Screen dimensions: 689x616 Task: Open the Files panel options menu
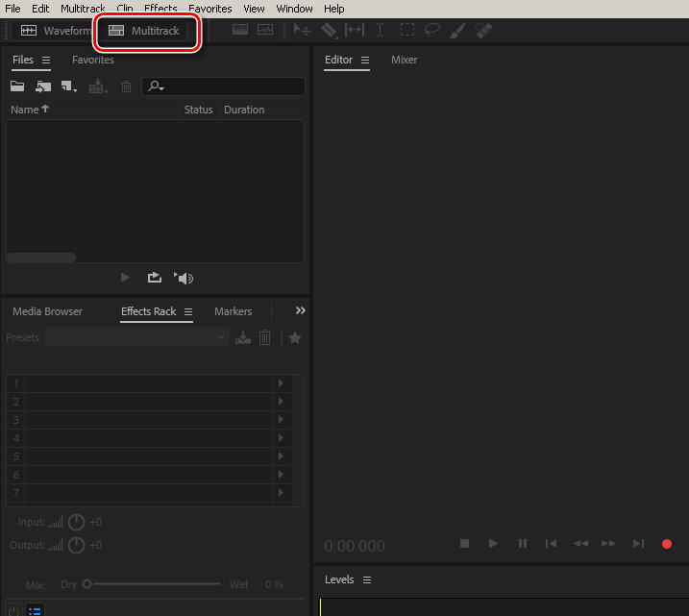tap(46, 60)
